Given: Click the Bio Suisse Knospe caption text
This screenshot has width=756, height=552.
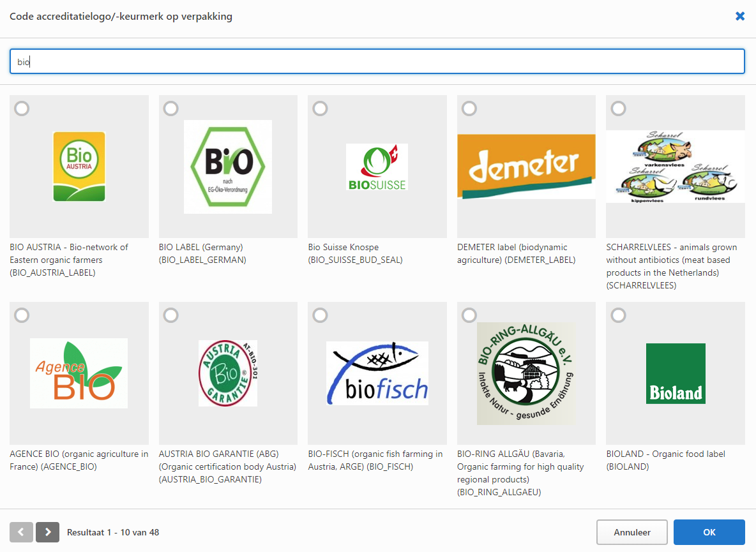Looking at the screenshot, I should tap(356, 253).
